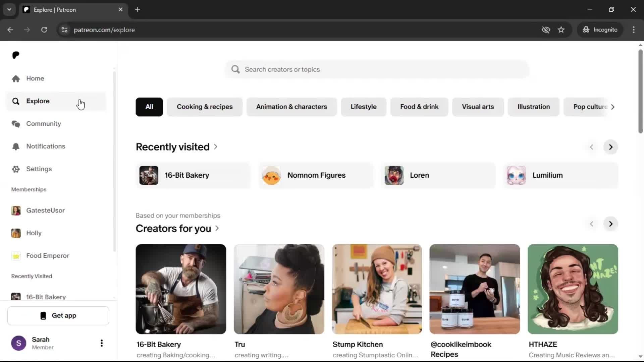Screen dimensions: 644x362
Task: Open the tab search dropdown arrow
Action: (9, 9)
